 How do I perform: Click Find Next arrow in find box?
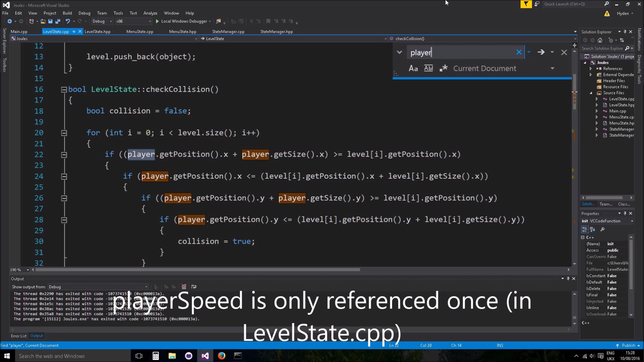pyautogui.click(x=541, y=52)
